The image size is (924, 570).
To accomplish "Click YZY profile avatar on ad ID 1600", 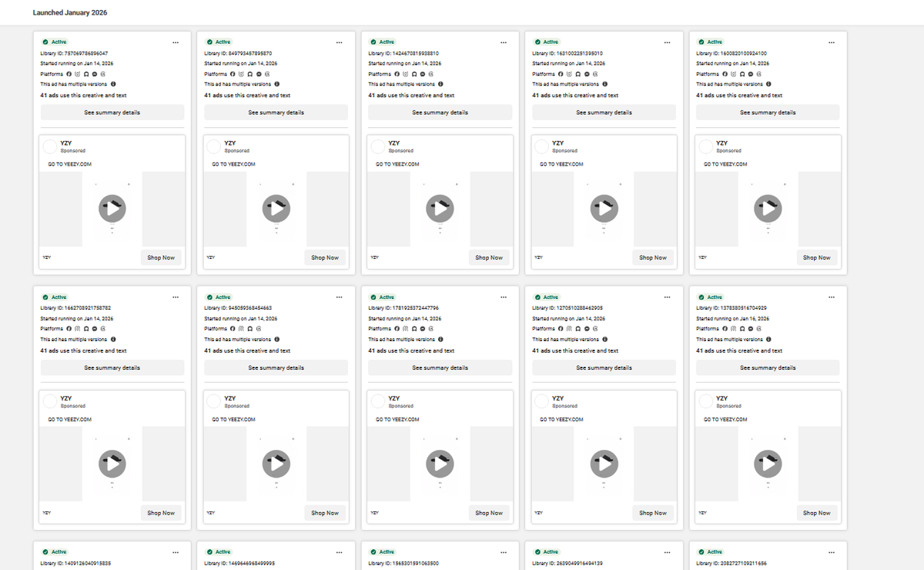I will [705, 146].
